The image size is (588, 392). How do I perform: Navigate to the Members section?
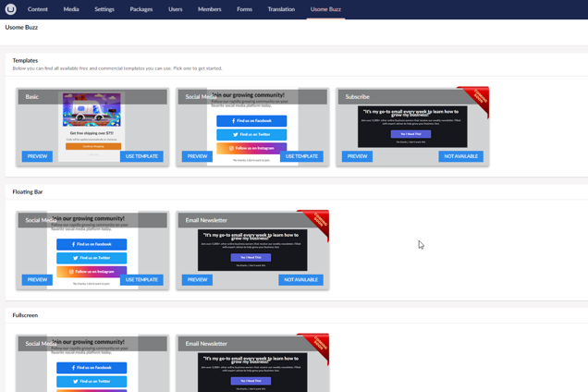click(210, 9)
